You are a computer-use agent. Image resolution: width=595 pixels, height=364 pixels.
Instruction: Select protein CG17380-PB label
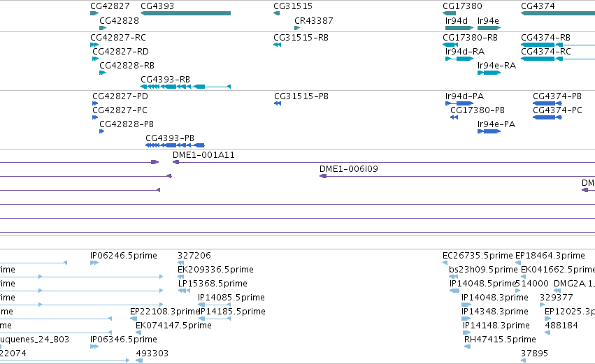tap(478, 110)
